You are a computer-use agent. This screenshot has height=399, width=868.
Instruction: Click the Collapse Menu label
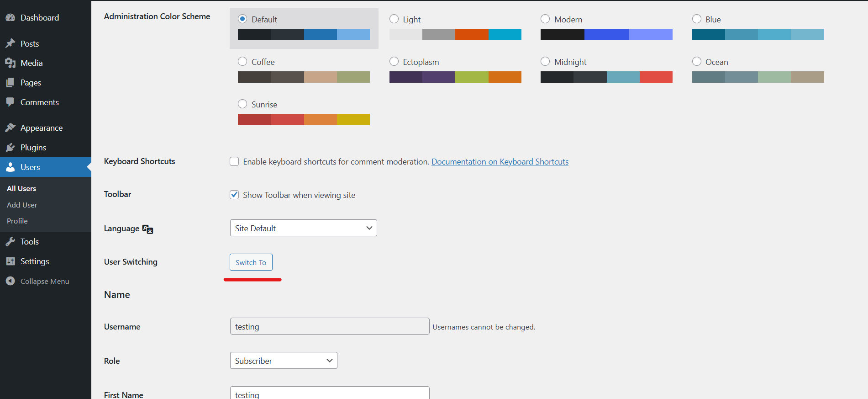[45, 281]
